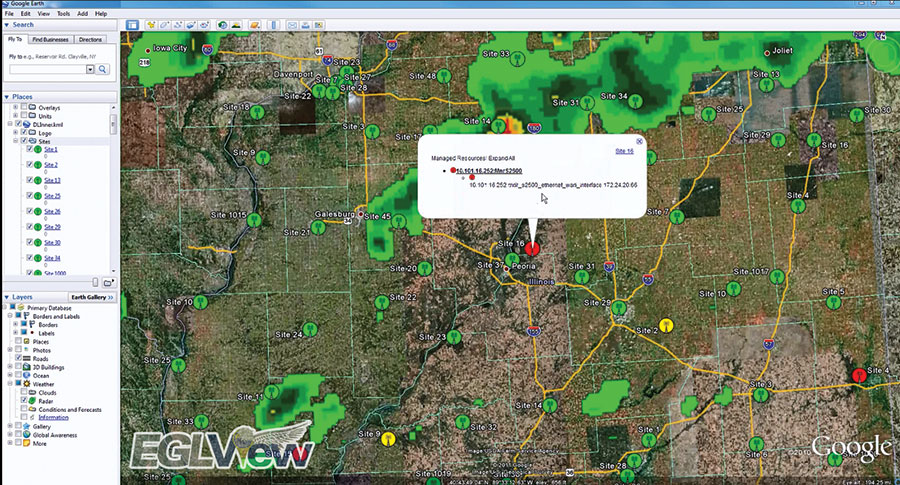Viewport: 900px width, 485px height.
Task: Uncheck the Radar weather layer
Action: pos(24,399)
